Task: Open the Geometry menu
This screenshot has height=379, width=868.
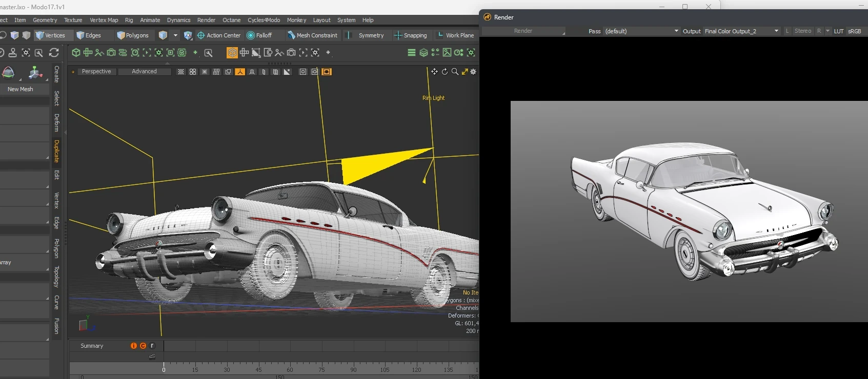Action: pyautogui.click(x=45, y=20)
